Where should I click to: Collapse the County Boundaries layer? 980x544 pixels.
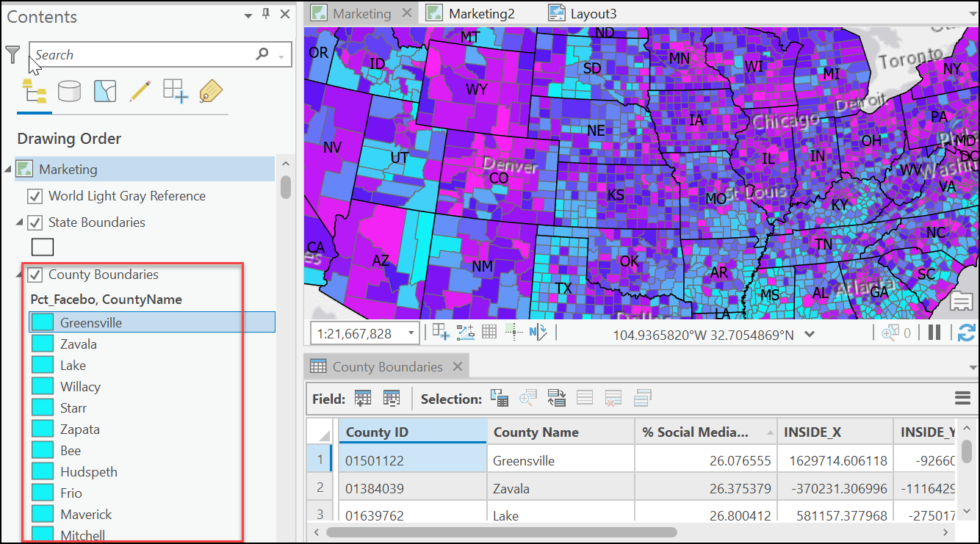(x=19, y=275)
